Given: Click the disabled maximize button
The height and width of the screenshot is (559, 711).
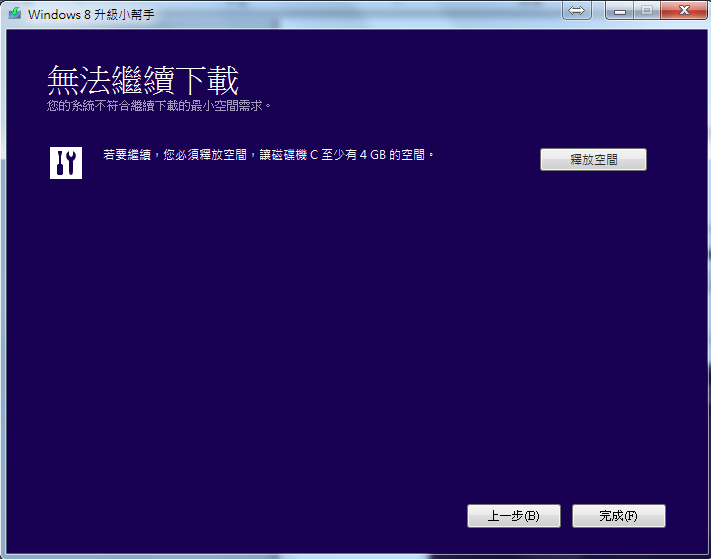Looking at the screenshot, I should (x=647, y=10).
